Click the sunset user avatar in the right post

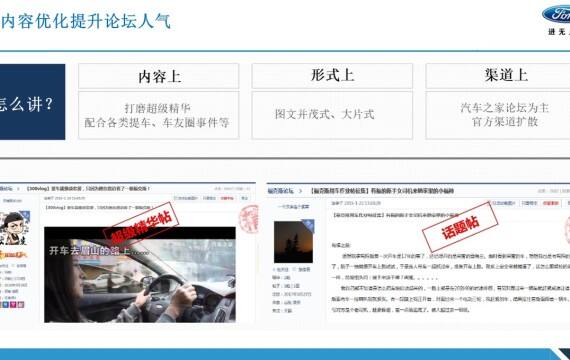[x=293, y=241]
